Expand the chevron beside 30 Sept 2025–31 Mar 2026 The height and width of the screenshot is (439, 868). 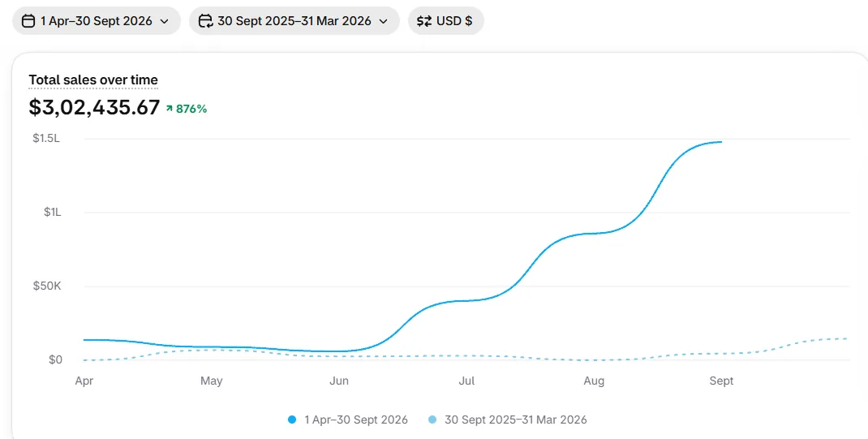(x=384, y=22)
